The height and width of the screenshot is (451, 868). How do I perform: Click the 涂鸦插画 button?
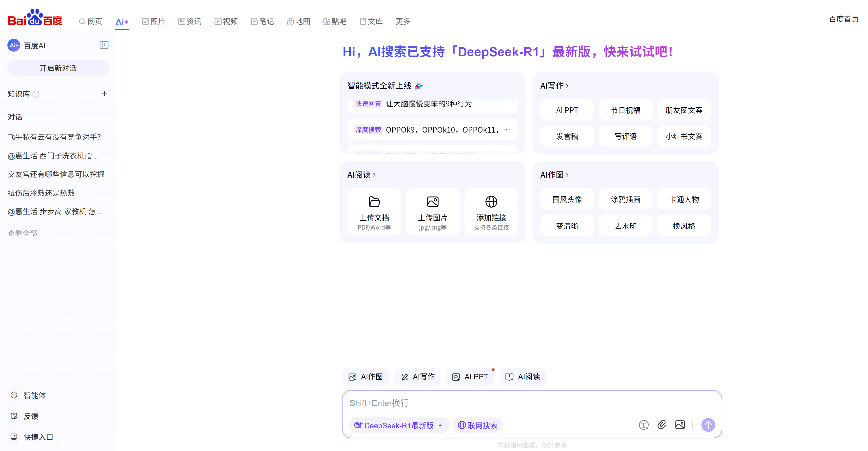coord(625,199)
